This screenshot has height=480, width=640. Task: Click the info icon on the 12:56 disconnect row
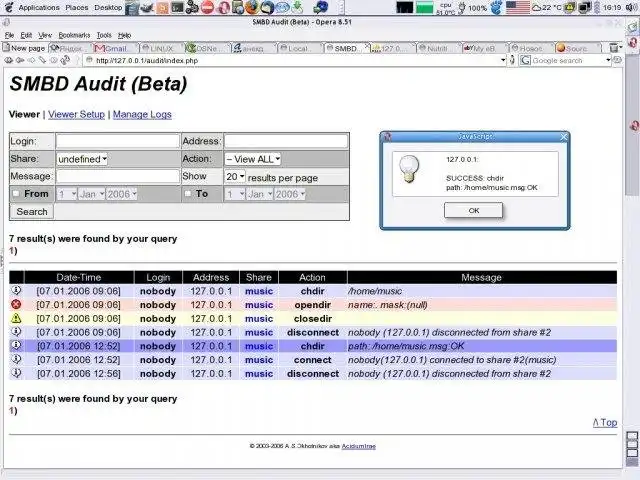[16, 373]
